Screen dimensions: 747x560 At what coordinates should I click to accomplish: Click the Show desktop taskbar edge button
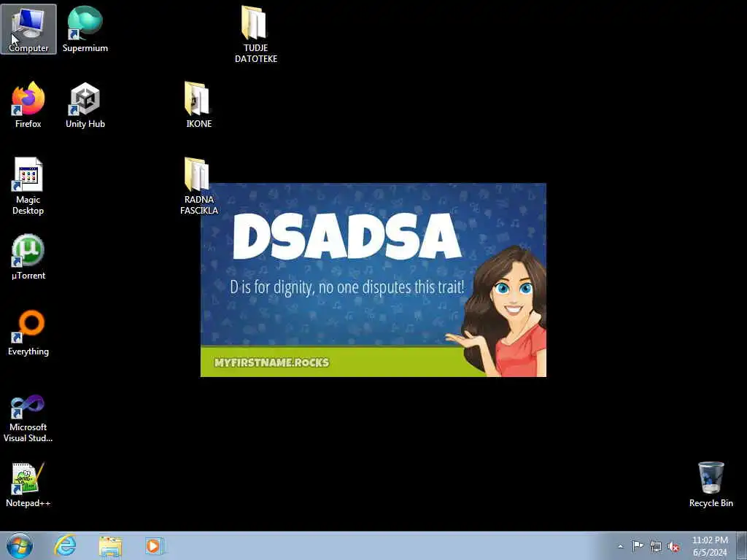pyautogui.click(x=742, y=545)
